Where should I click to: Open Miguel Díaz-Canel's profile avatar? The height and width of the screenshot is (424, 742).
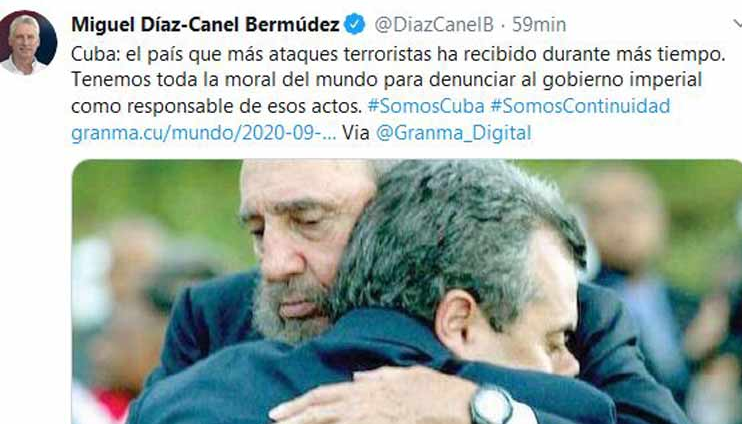click(x=28, y=43)
